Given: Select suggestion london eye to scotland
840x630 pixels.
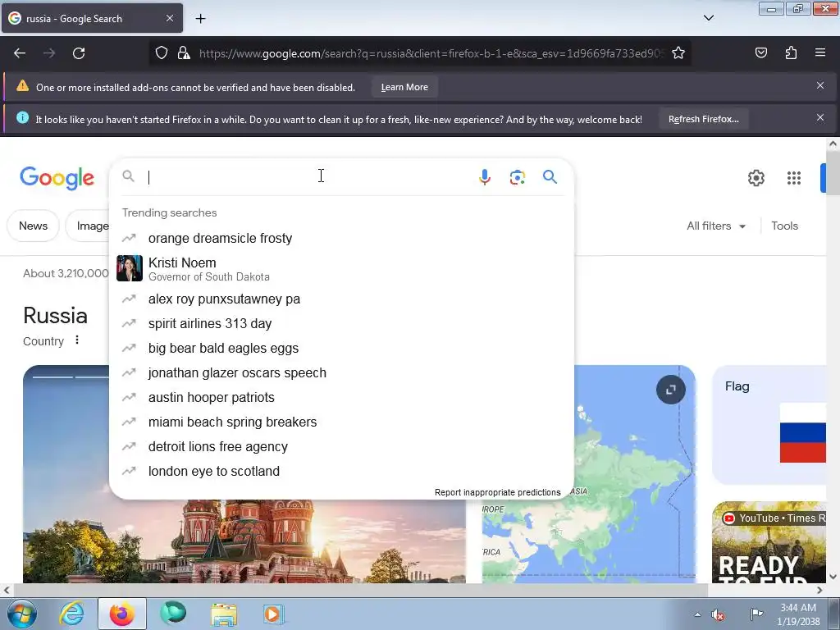Looking at the screenshot, I should [340, 472].
